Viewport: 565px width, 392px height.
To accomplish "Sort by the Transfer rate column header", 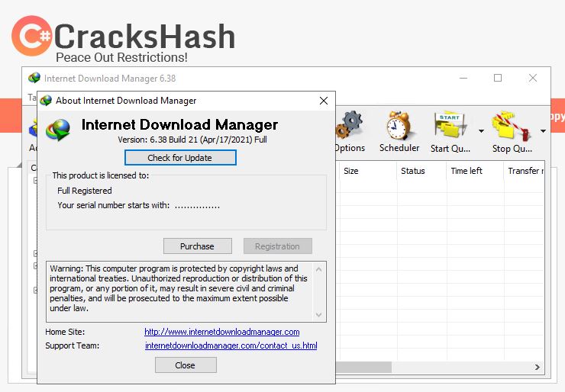I will pos(525,171).
